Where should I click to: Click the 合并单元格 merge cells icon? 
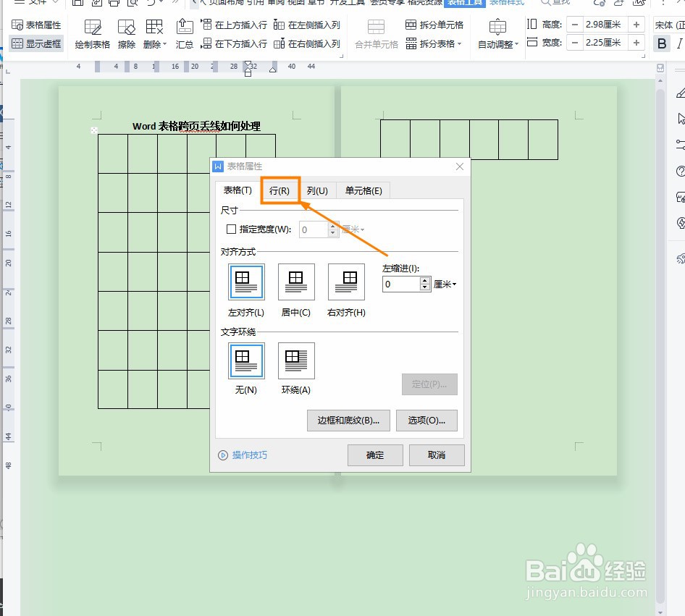[x=376, y=27]
